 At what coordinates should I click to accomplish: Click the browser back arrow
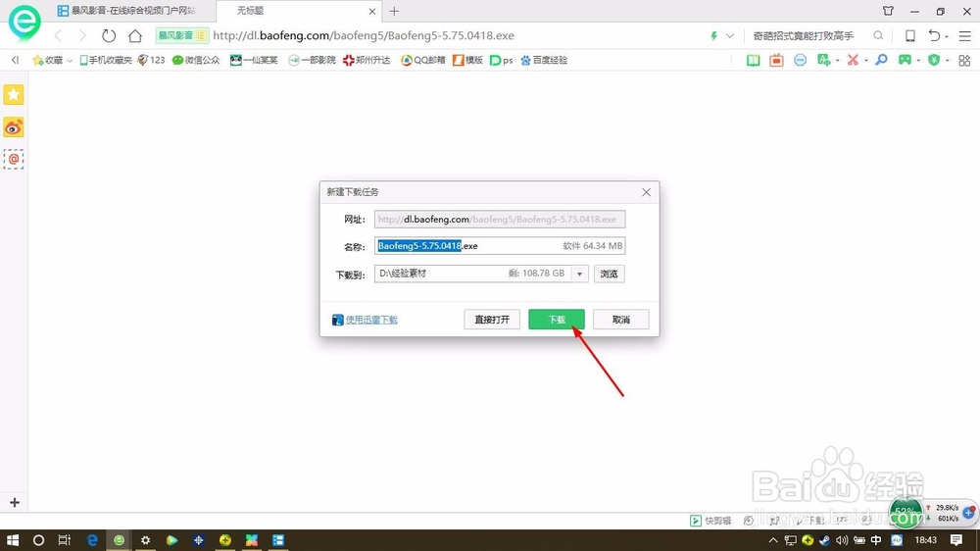point(58,35)
